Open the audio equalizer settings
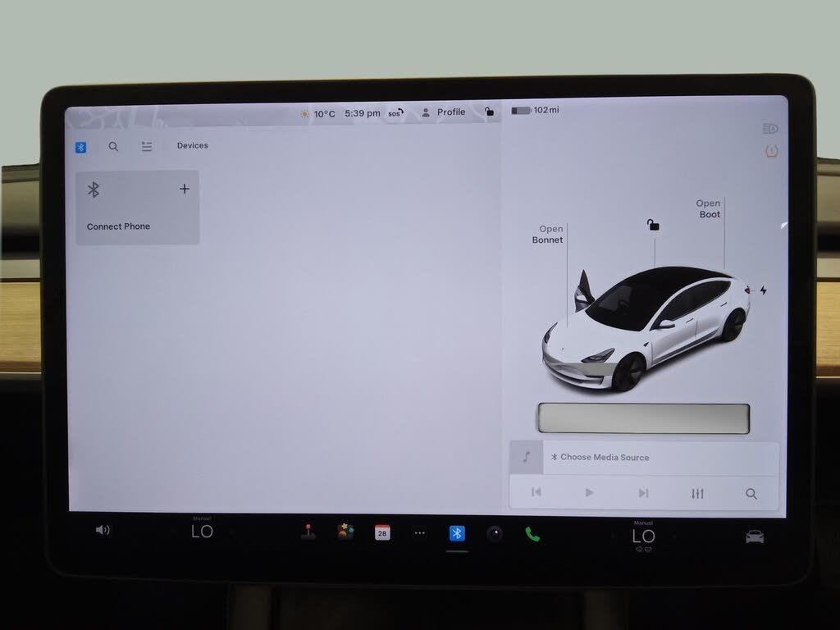Image resolution: width=840 pixels, height=630 pixels. [x=697, y=493]
